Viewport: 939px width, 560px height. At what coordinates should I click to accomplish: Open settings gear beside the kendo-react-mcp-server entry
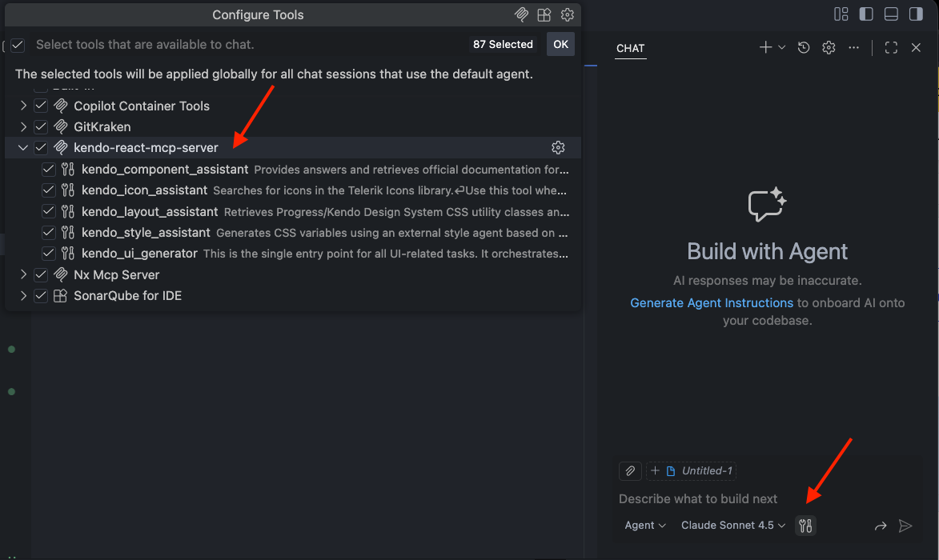pos(558,147)
